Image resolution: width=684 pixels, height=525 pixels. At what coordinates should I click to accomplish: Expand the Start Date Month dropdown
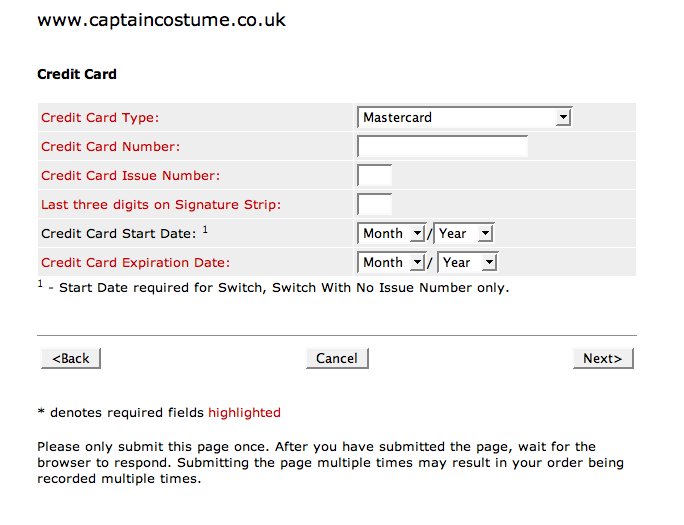(x=392, y=234)
